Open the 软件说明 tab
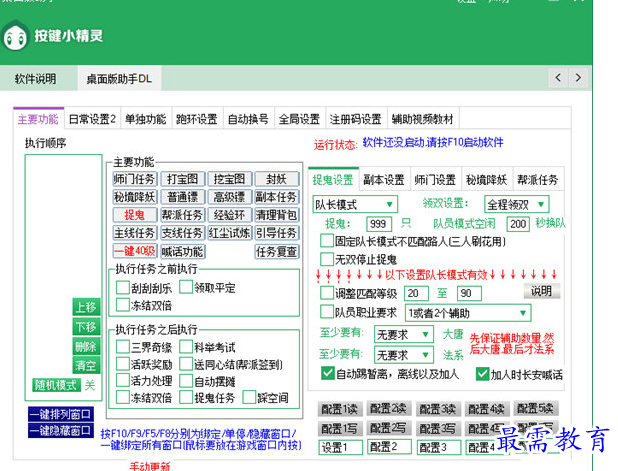The width and height of the screenshot is (618, 471). (35, 79)
